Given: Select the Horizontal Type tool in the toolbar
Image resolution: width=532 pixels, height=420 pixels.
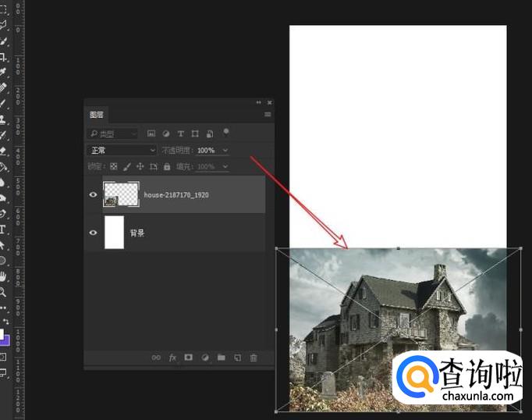Looking at the screenshot, I should (x=2, y=230).
